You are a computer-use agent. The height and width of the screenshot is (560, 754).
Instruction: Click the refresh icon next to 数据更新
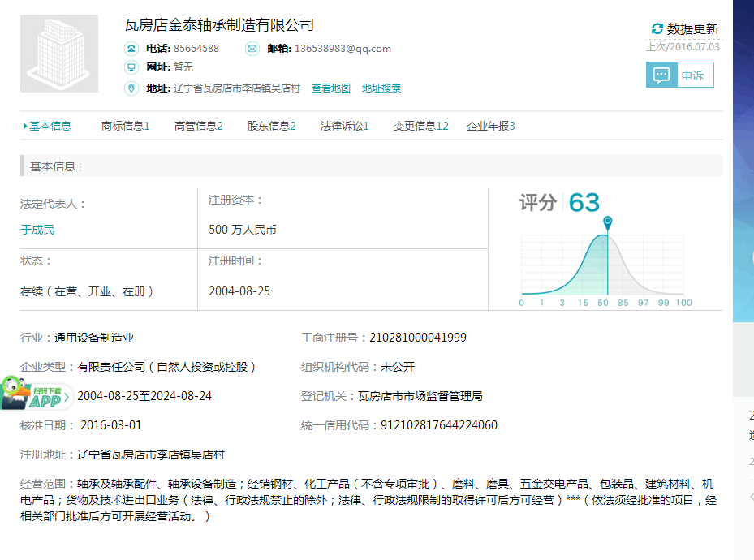[657, 29]
